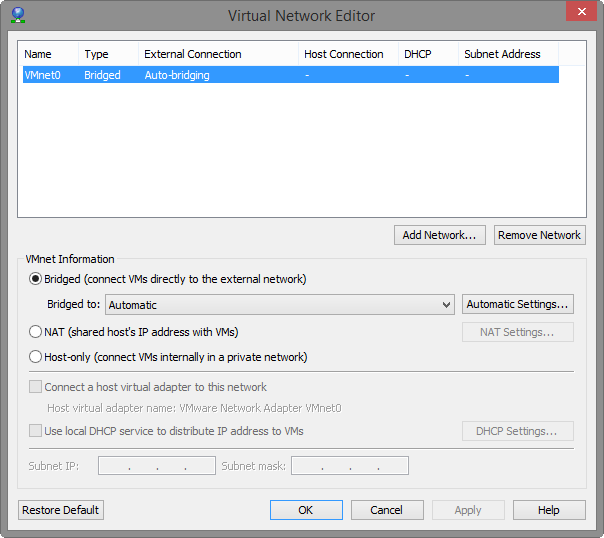Select the NAT radio button
Screen dimensions: 604x538
[35, 332]
